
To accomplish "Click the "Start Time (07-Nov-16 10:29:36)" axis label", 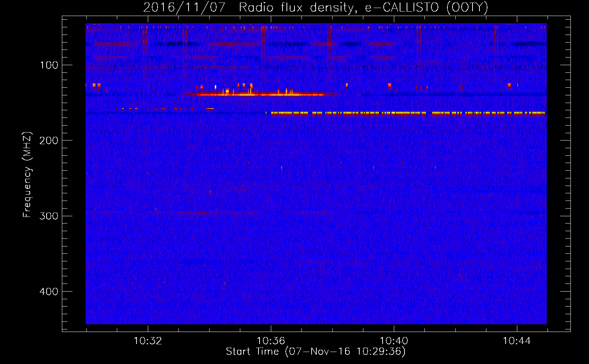I will (x=316, y=352).
